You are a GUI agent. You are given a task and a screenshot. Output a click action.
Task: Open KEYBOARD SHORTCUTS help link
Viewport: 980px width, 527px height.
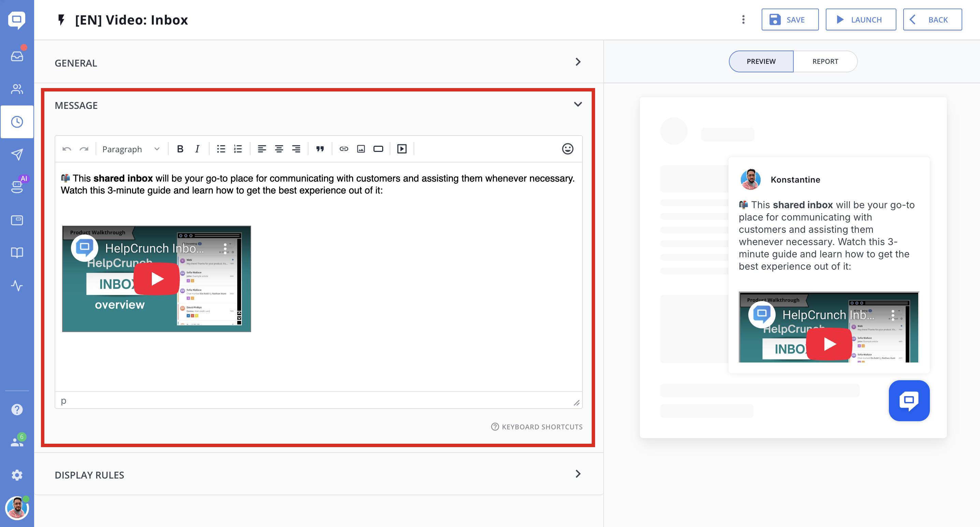click(536, 427)
